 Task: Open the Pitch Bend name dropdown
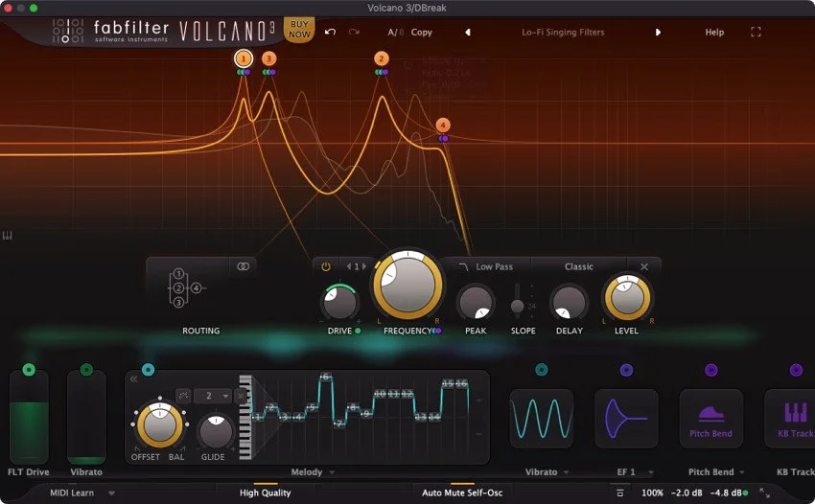(x=716, y=471)
